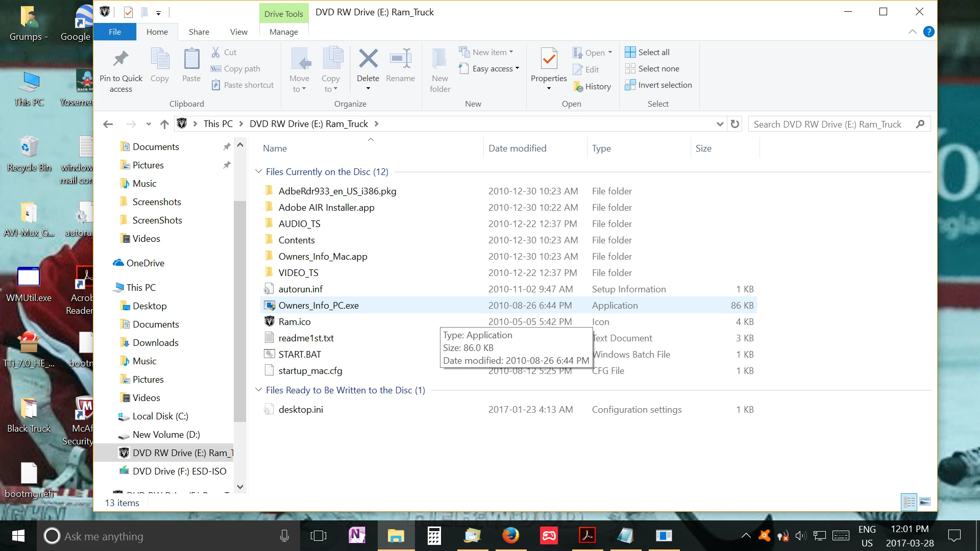Screen dimensions: 980x551
Task: Switch to details view layout
Action: (x=909, y=502)
